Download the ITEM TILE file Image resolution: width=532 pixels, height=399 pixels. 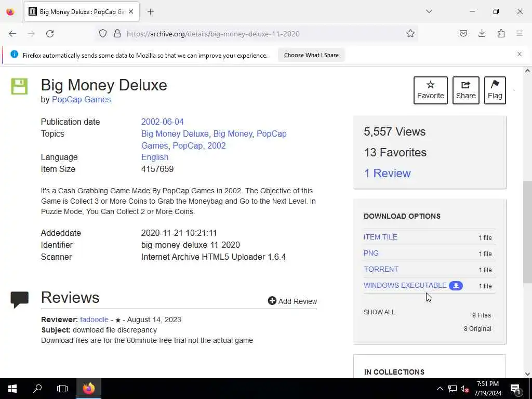[x=380, y=237]
